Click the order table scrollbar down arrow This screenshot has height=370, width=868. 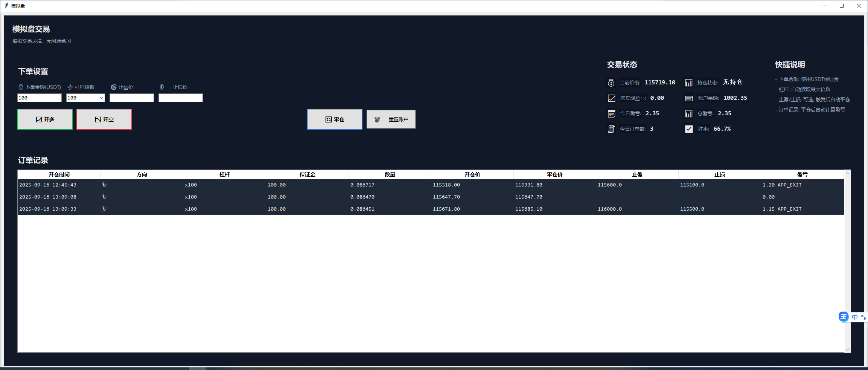(847, 349)
